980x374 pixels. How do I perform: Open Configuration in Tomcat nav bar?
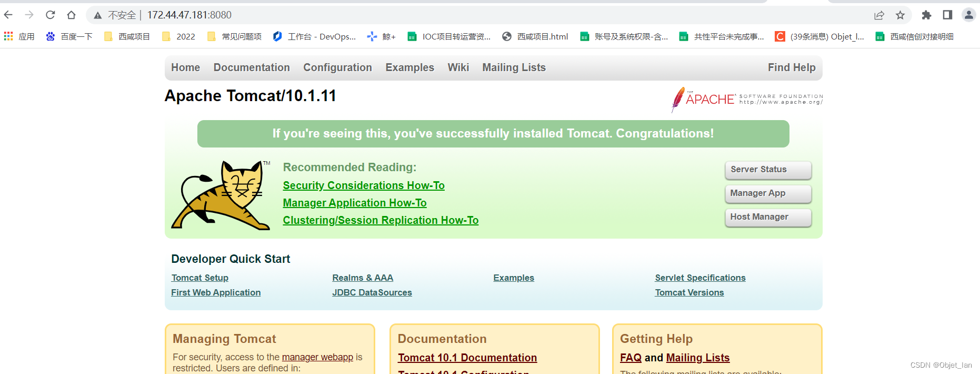[x=337, y=67]
